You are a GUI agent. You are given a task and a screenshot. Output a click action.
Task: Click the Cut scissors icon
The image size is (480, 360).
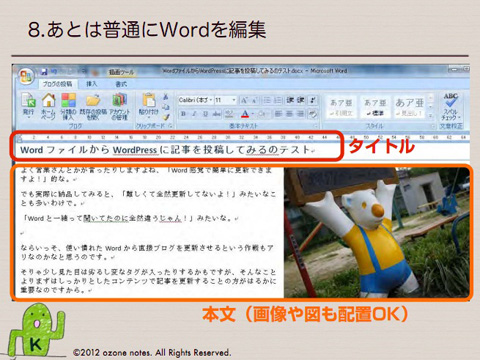[166, 97]
